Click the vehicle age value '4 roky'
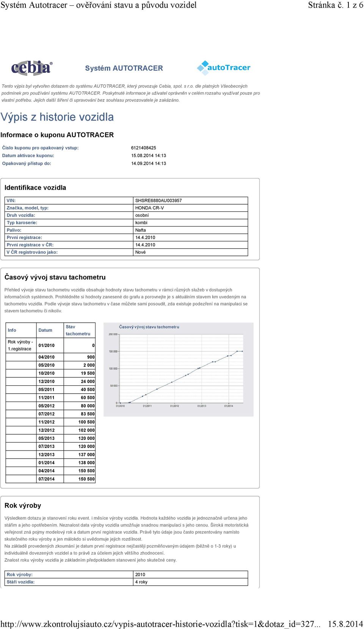The height and width of the screenshot is (629, 364). click(x=141, y=582)
